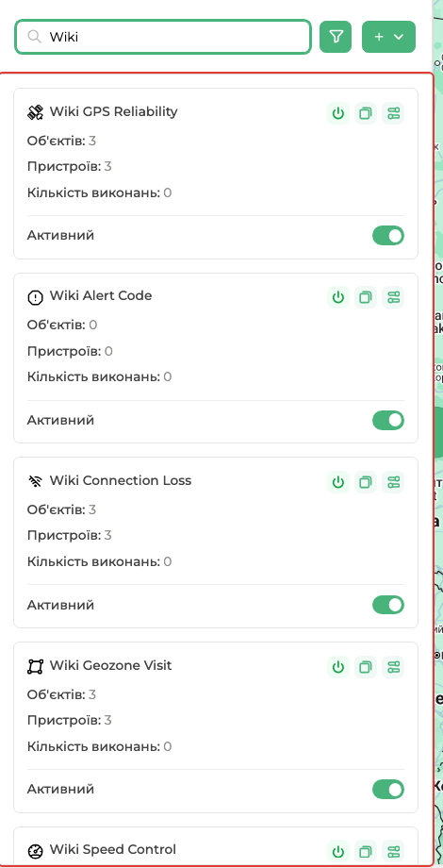Copy the Wiki Geozone Visit rule

pos(366,667)
